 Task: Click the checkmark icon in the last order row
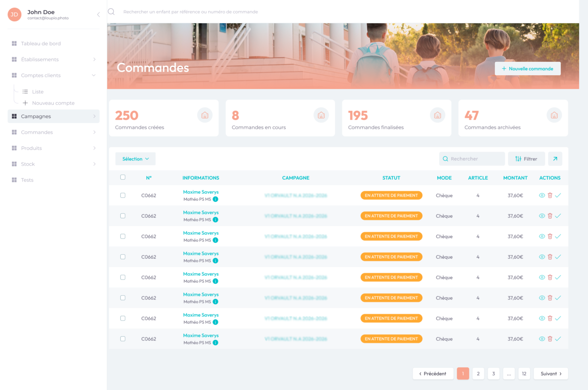[x=558, y=339]
